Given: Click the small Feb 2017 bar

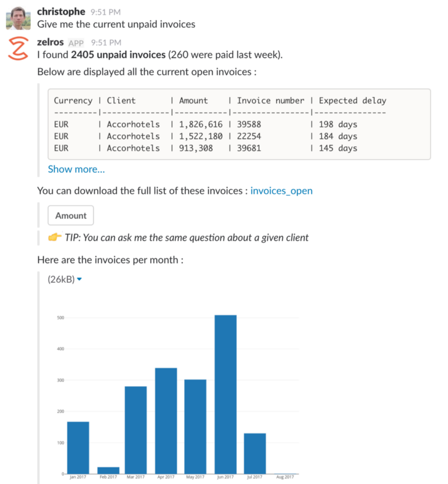Looking at the screenshot, I should tap(108, 470).
